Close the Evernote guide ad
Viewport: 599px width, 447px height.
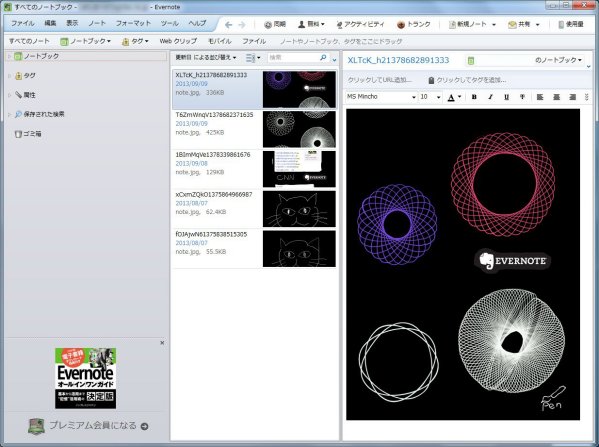coord(162,343)
